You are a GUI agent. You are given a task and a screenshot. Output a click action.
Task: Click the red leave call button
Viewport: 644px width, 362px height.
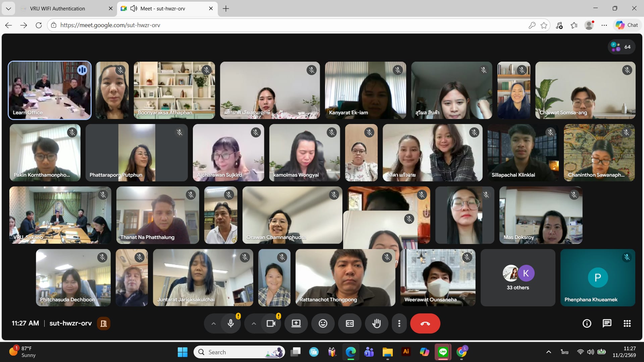(x=425, y=323)
